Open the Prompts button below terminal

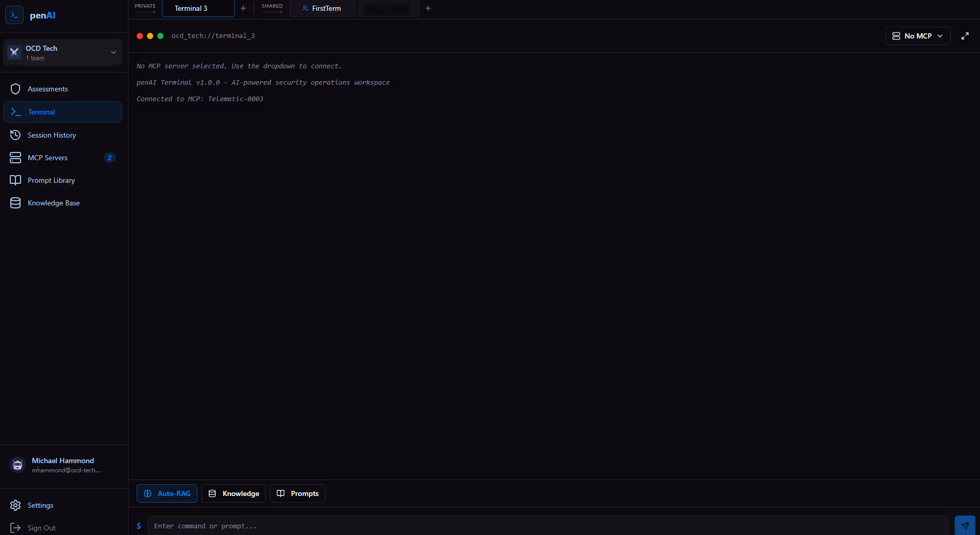(x=298, y=493)
